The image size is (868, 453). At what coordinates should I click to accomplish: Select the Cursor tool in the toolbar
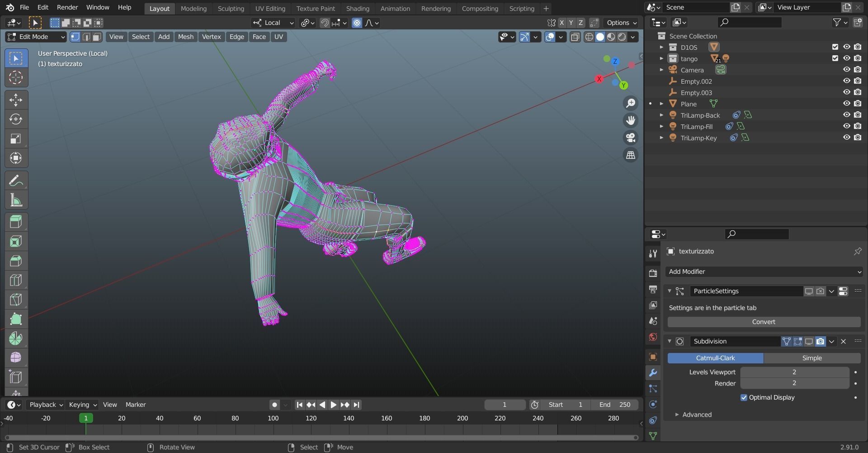coord(16,77)
